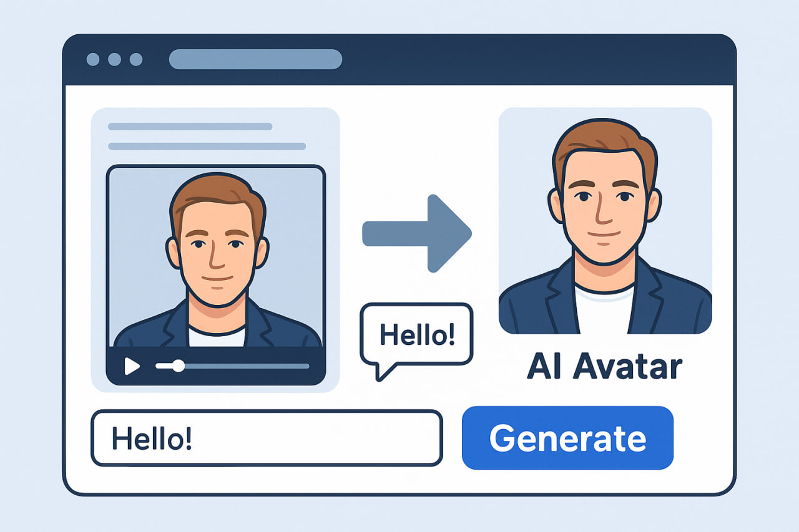
Task: Click the "AI Avatar" label
Action: [604, 368]
